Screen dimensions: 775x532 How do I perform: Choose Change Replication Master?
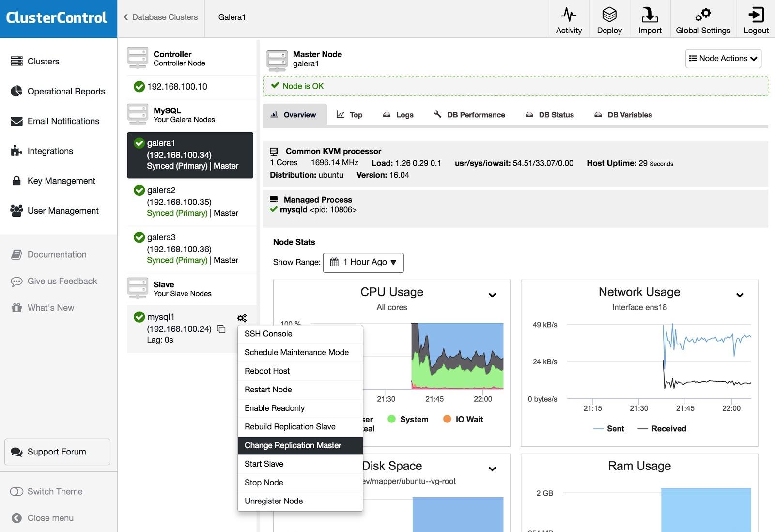pos(300,445)
